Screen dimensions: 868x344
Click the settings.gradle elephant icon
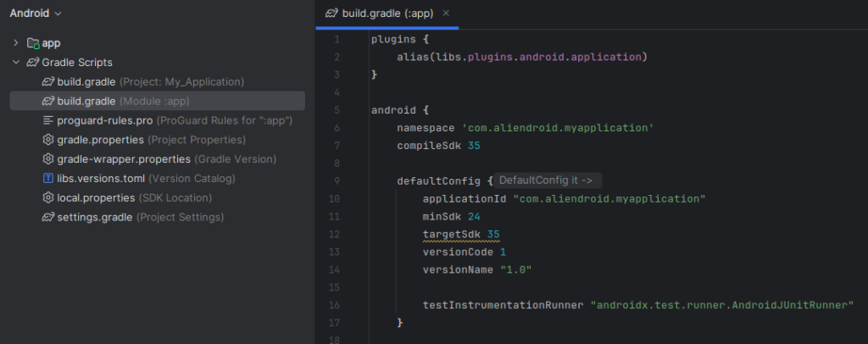48,218
